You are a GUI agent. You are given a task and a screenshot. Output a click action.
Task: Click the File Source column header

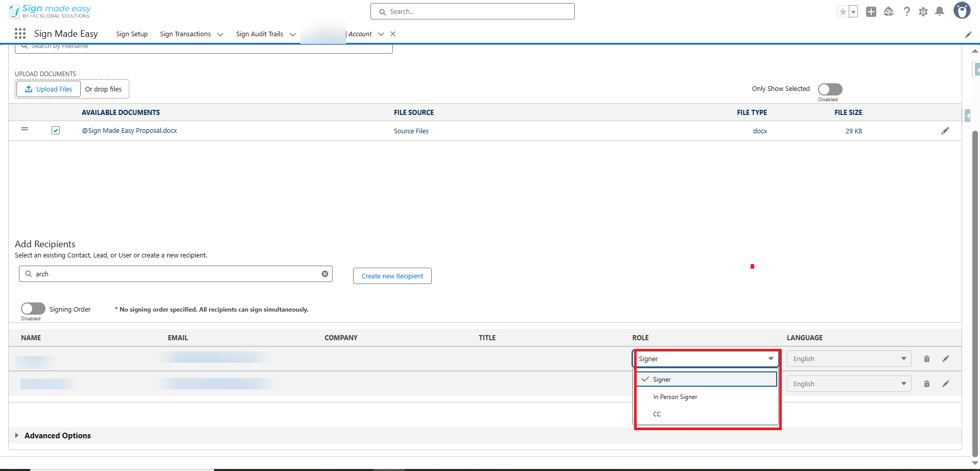point(414,112)
